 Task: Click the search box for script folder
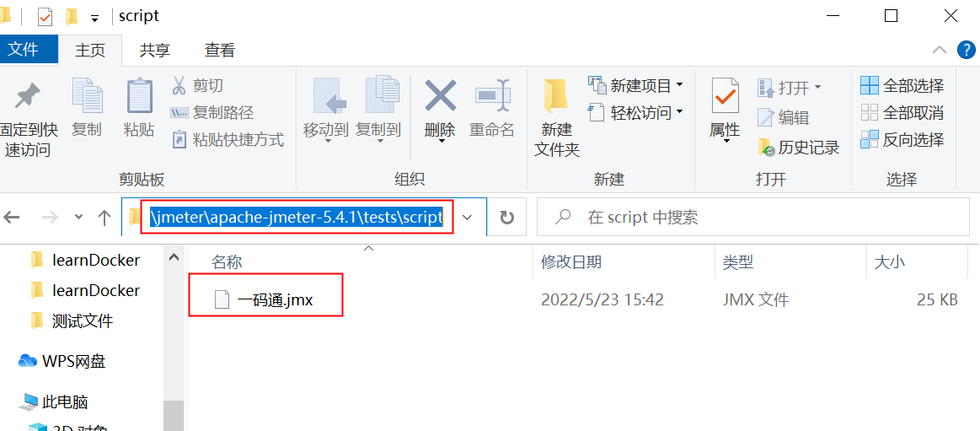[753, 217]
